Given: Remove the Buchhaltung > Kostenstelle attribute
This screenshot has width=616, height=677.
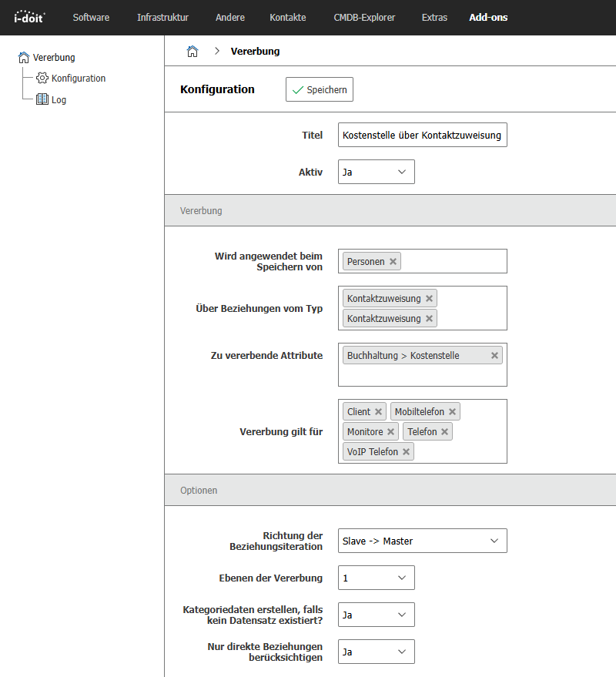Looking at the screenshot, I should point(494,355).
